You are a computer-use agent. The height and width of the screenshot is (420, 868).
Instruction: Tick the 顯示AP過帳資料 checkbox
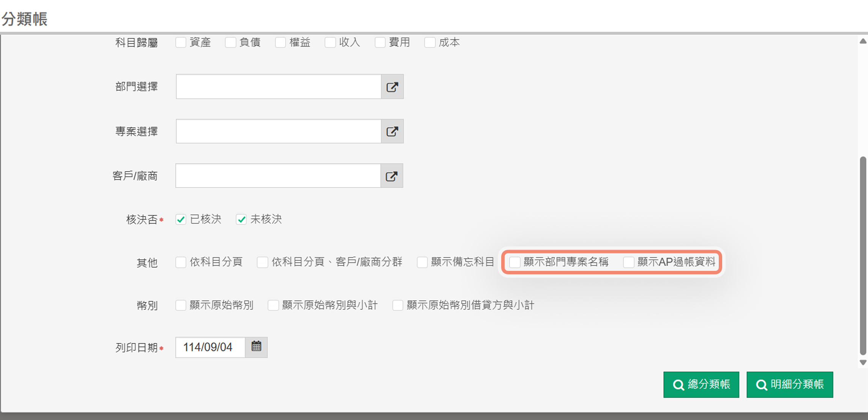pyautogui.click(x=628, y=262)
